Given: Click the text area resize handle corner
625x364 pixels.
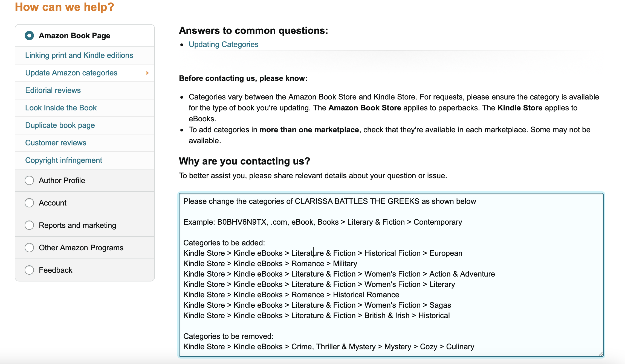Looking at the screenshot, I should [x=601, y=354].
